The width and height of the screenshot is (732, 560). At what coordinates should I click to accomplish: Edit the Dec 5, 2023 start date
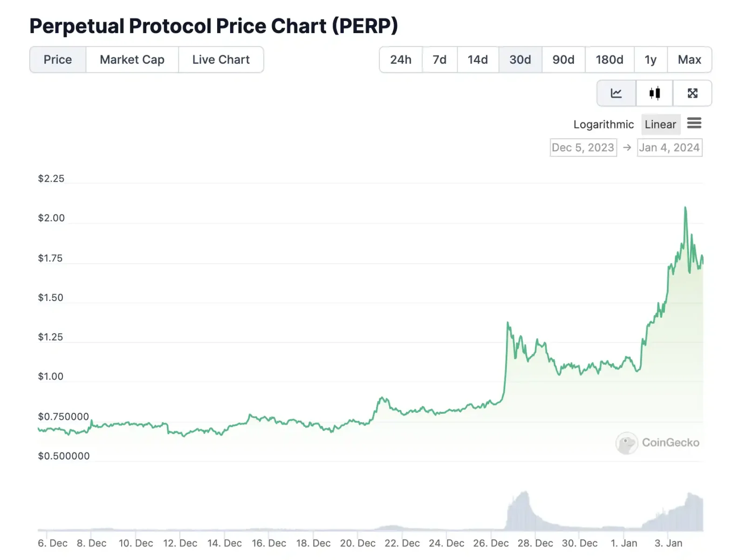pos(583,148)
